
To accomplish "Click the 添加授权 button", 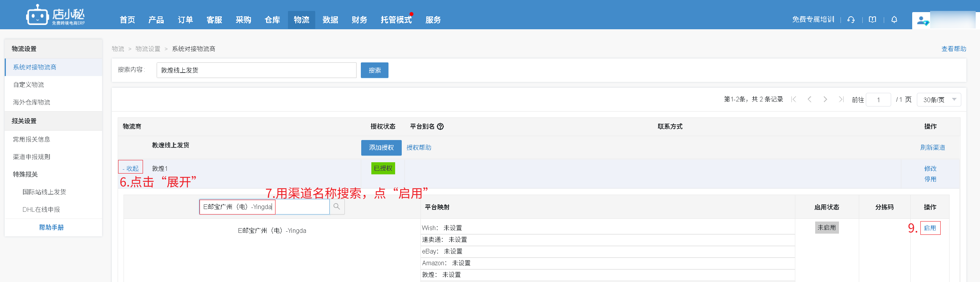I will (381, 147).
